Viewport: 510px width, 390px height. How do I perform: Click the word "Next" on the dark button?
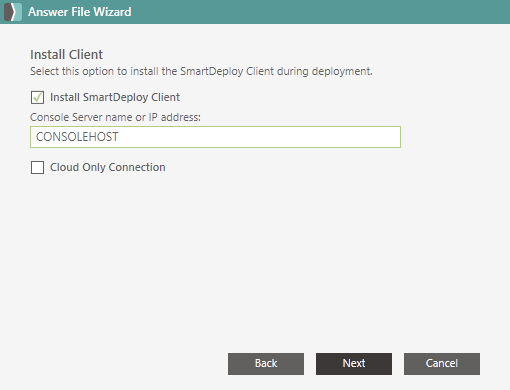coord(354,363)
